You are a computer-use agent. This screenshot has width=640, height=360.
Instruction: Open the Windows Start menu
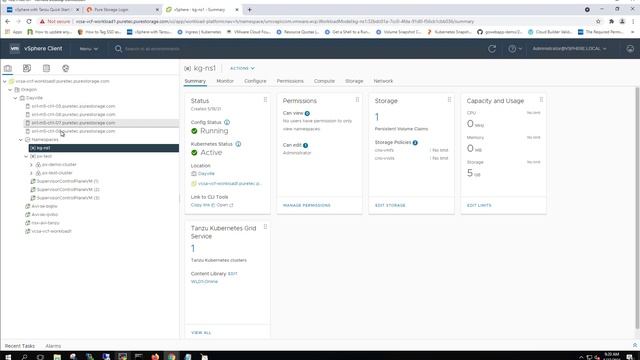(x=8, y=356)
